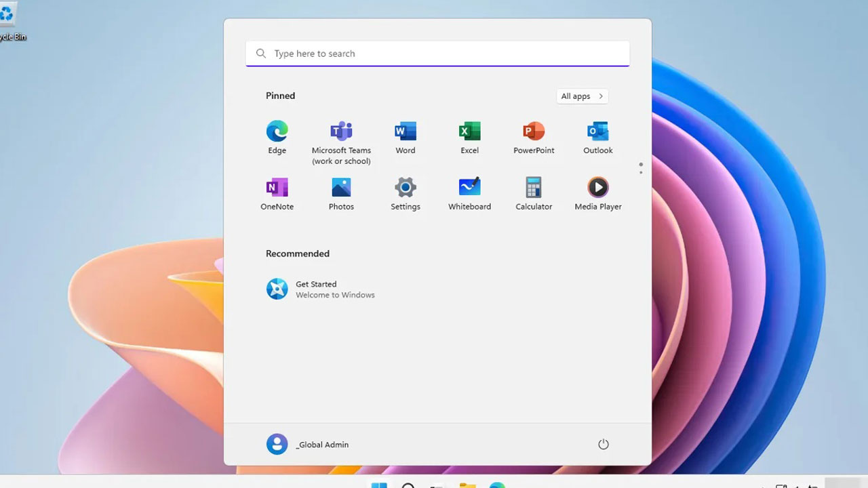The width and height of the screenshot is (868, 488).
Task: Open the _Global Admin account menu
Action: 308,445
